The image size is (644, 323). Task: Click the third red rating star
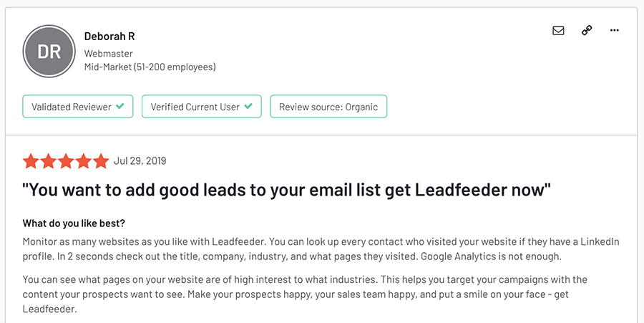(66, 161)
